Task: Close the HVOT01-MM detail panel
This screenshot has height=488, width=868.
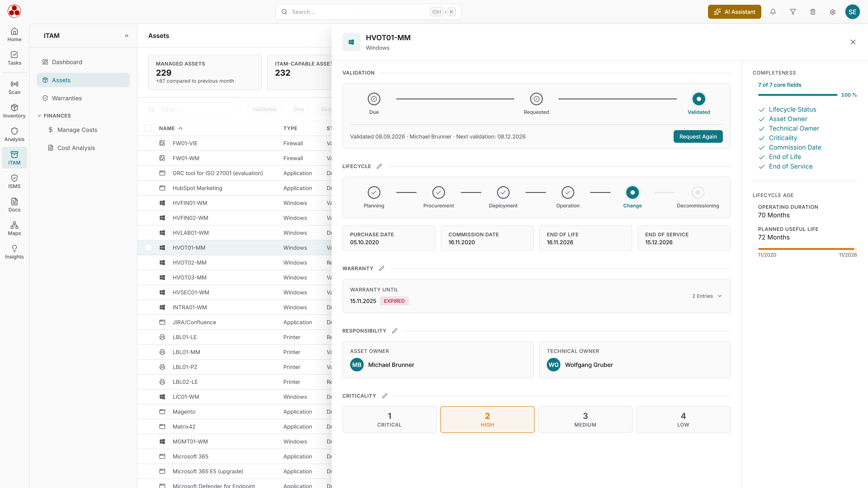Action: click(x=853, y=42)
